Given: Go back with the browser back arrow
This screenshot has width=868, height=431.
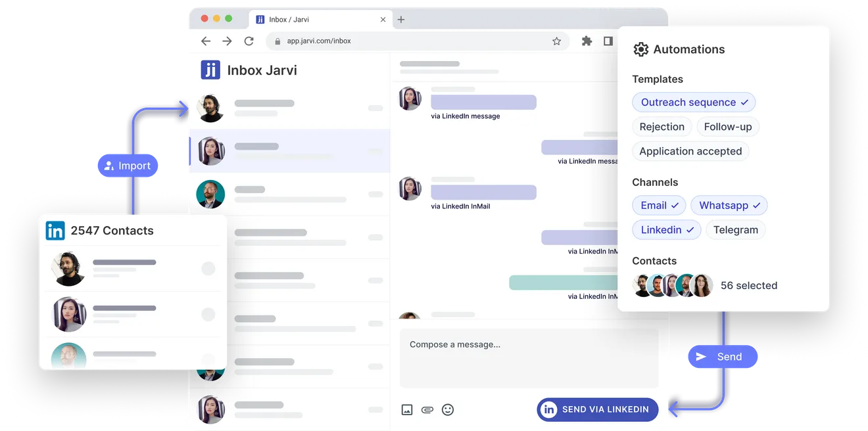Looking at the screenshot, I should 206,41.
